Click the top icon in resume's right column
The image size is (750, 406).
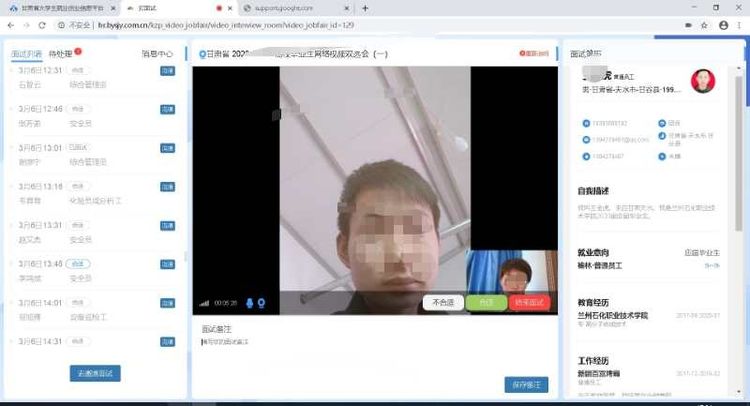coord(662,123)
